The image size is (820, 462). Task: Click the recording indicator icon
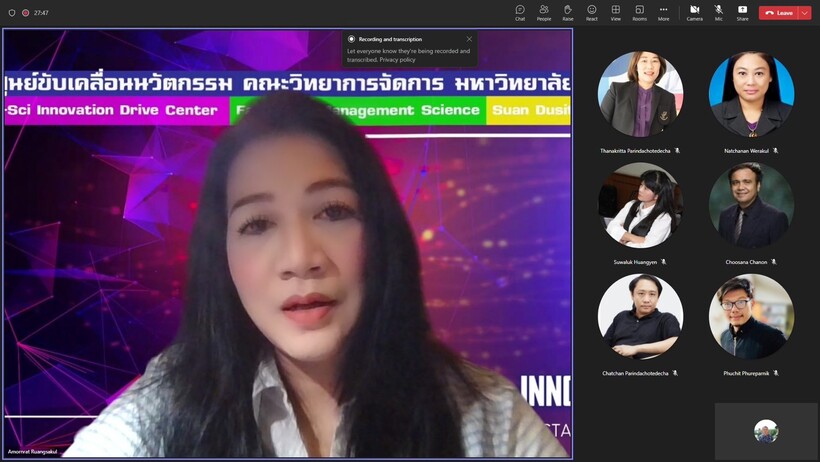coord(26,13)
